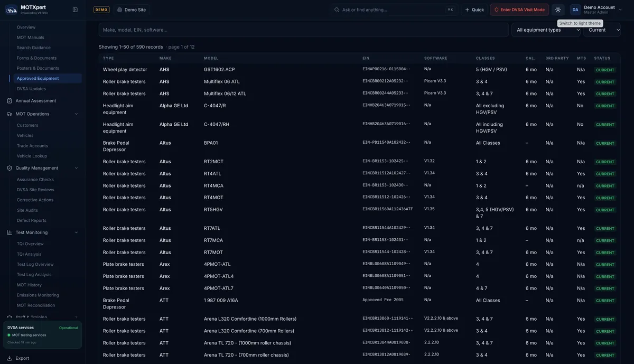Image resolution: width=634 pixels, height=364 pixels.
Task: Select Search Guidance in the sidebar
Action: (34, 48)
